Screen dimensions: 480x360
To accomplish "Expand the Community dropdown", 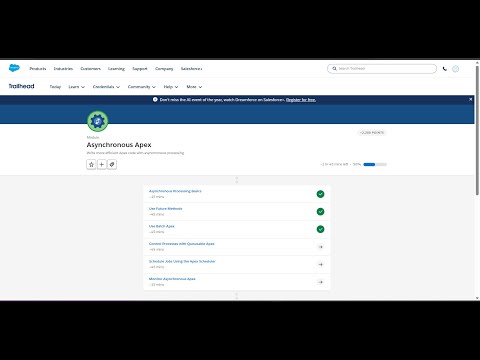I will (142, 87).
